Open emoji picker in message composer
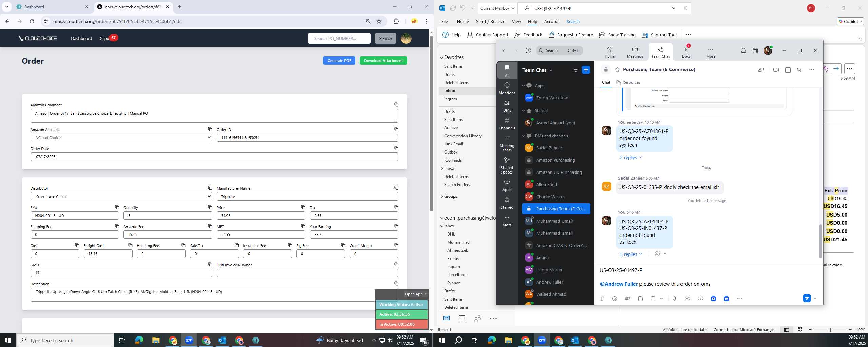The height and width of the screenshot is (347, 868). [x=614, y=299]
